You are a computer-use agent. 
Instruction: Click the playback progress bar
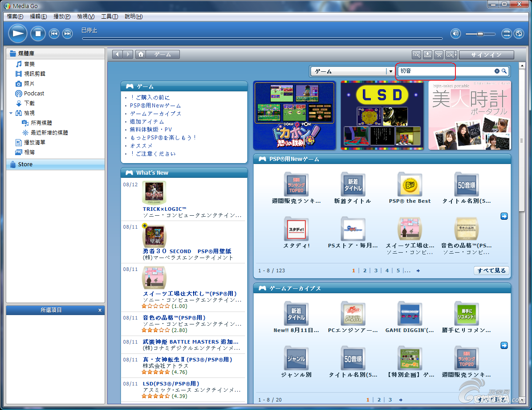click(x=262, y=38)
